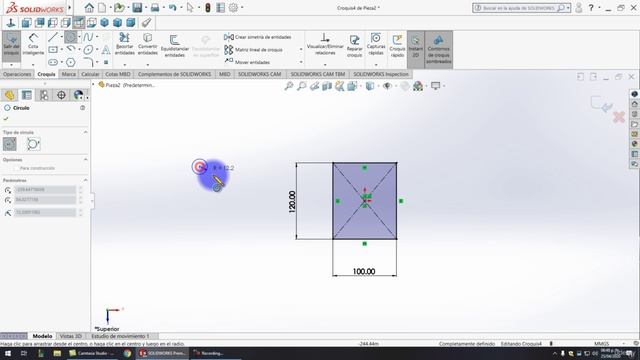The width and height of the screenshot is (640, 360).
Task: Open the SOLIDWORKS Inspection tab
Action: pos(381,74)
